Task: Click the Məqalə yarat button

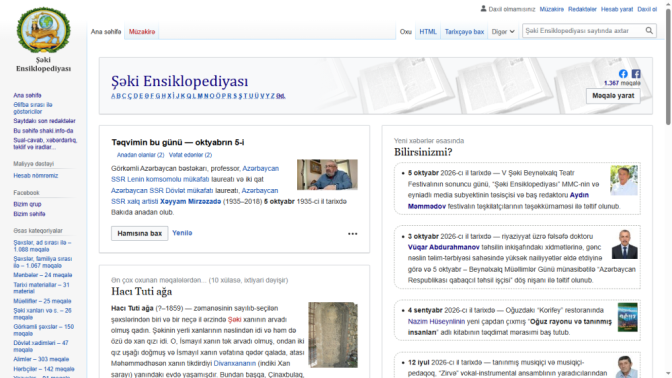Action: (x=613, y=96)
